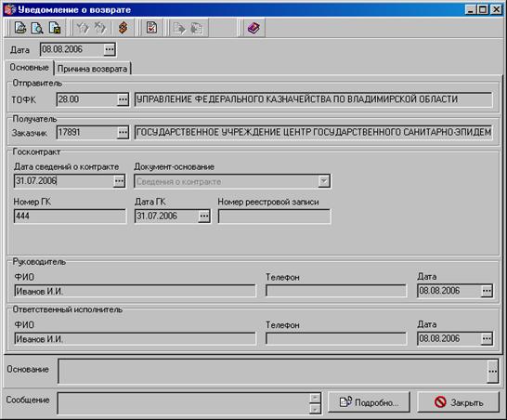Click the document with lock icon

[x=55, y=28]
